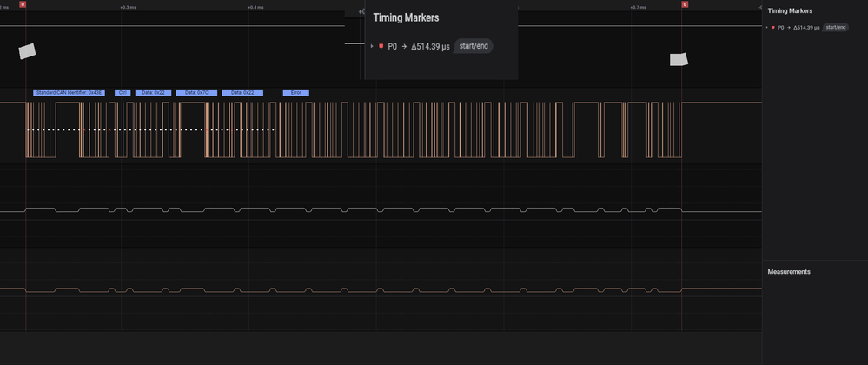
Task: Click the arrow icon after P0 in the popup
Action: pos(404,46)
